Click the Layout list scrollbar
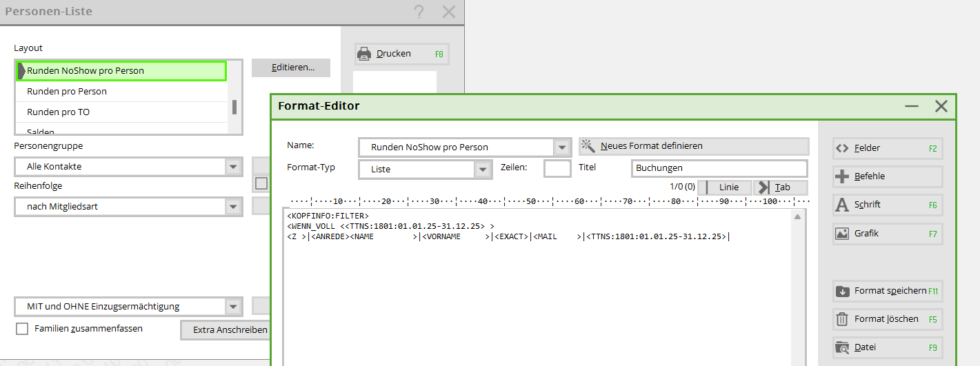Image resolution: width=980 pixels, height=366 pixels. coord(234,107)
